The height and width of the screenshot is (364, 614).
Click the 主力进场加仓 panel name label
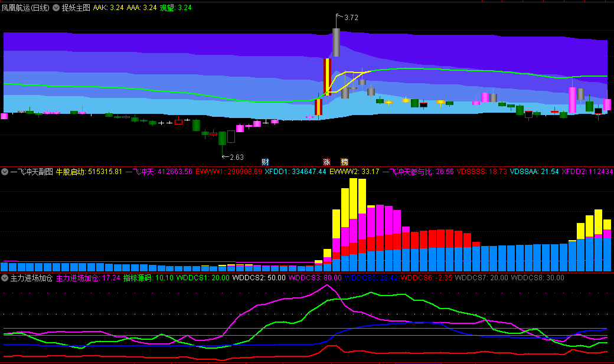click(31, 278)
